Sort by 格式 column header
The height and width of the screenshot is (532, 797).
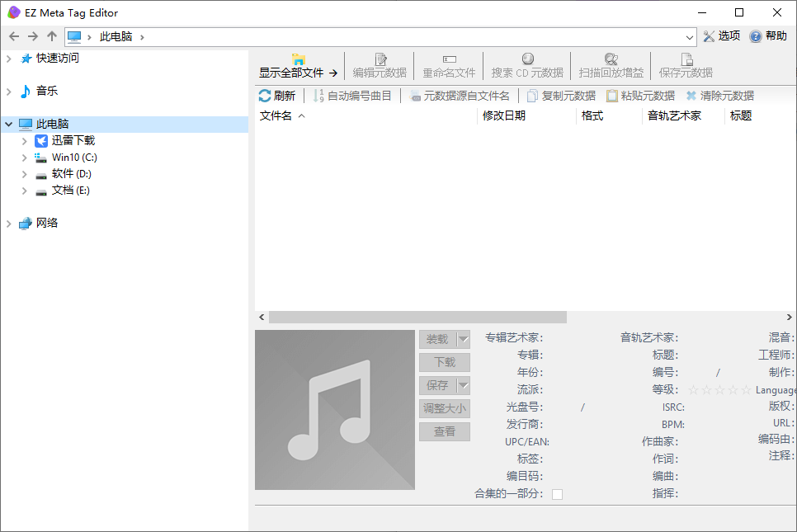(x=610, y=115)
